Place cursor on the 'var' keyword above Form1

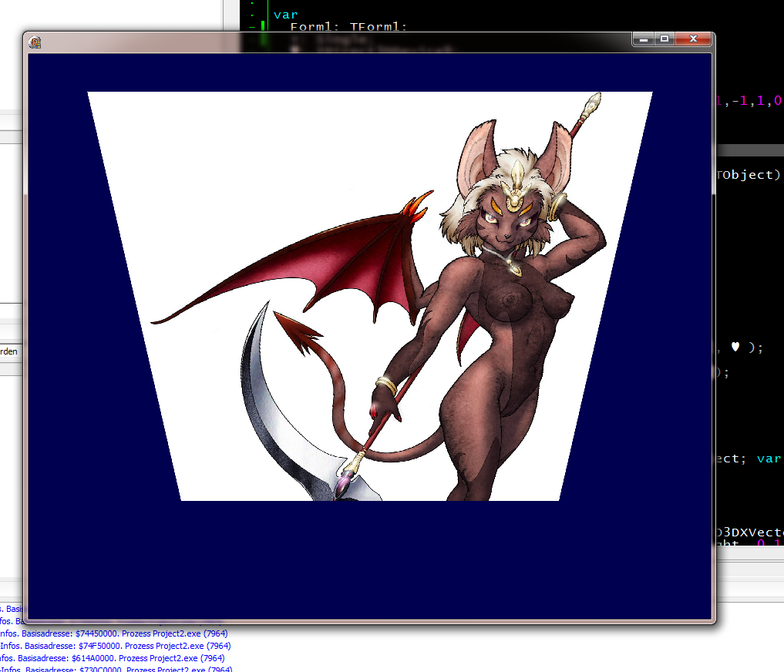pyautogui.click(x=285, y=14)
